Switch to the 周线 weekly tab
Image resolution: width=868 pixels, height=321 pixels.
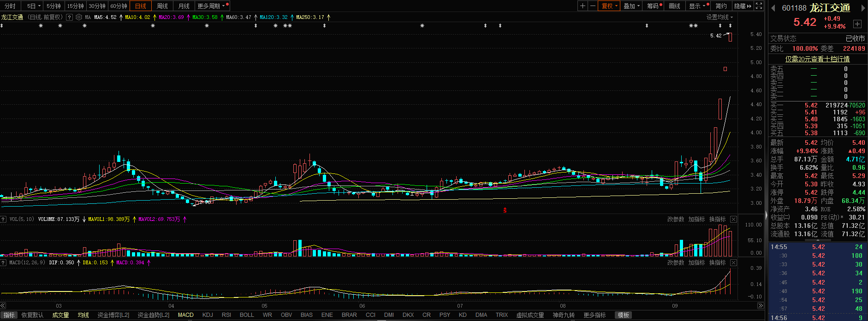click(x=162, y=6)
